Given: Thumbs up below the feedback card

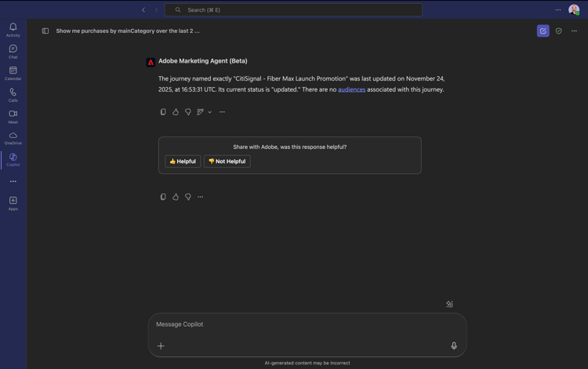Looking at the screenshot, I should coord(176,197).
